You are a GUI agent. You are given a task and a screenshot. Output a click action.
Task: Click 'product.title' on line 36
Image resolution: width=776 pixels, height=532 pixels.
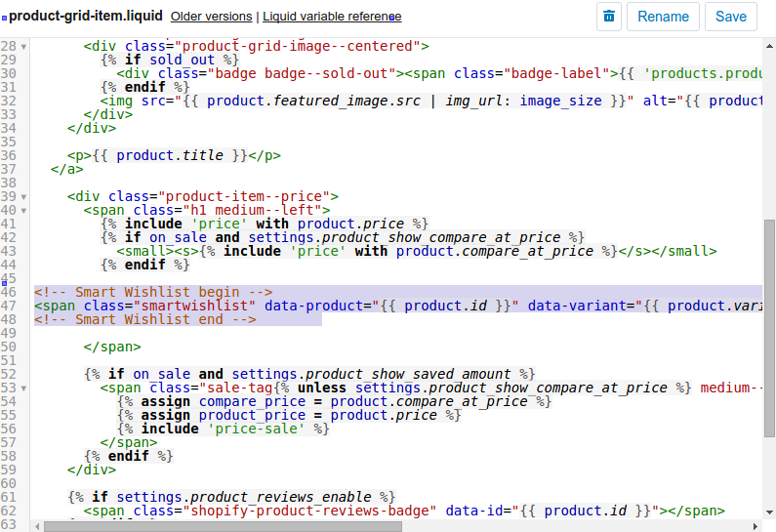pos(170,155)
